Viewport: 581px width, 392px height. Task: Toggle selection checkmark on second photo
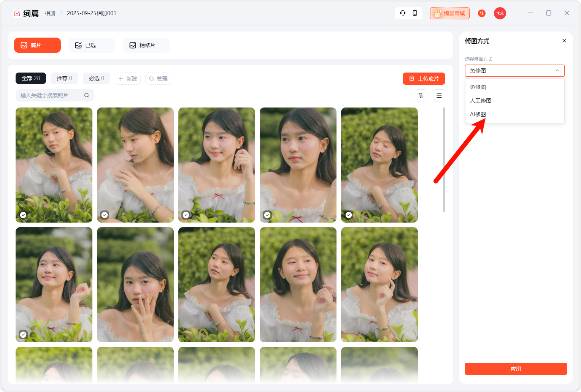(105, 215)
